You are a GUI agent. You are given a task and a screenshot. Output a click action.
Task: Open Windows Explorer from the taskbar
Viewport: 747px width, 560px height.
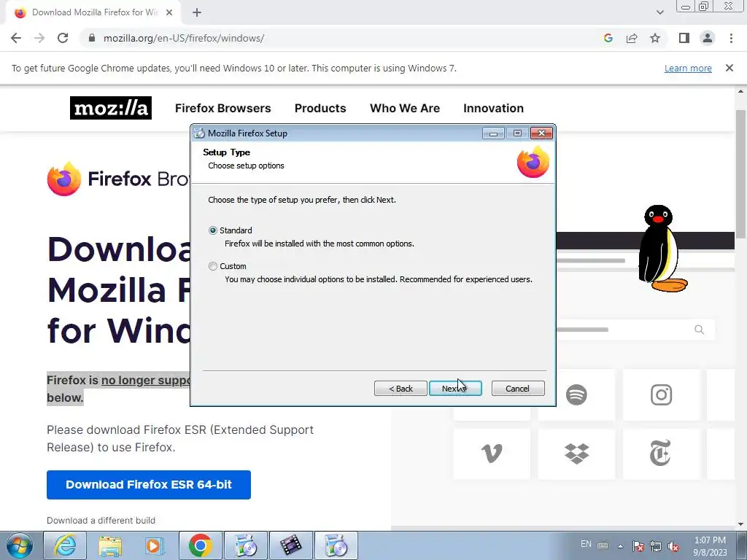pos(110,545)
